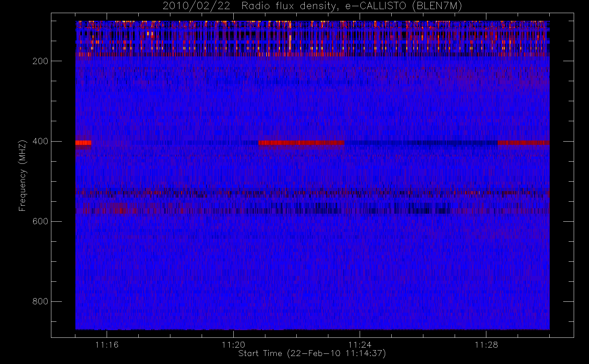The image size is (589, 364).
Task: Click the 11:16 time tick label
Action: point(107,345)
